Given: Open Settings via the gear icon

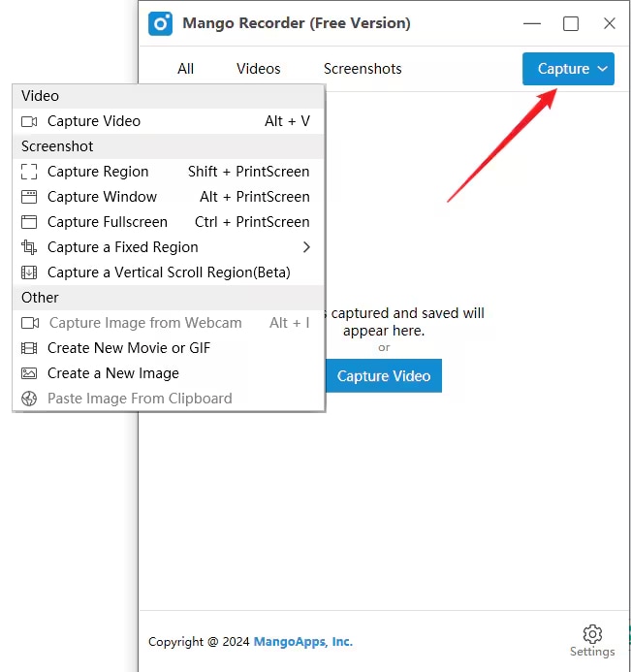Looking at the screenshot, I should [x=592, y=634].
